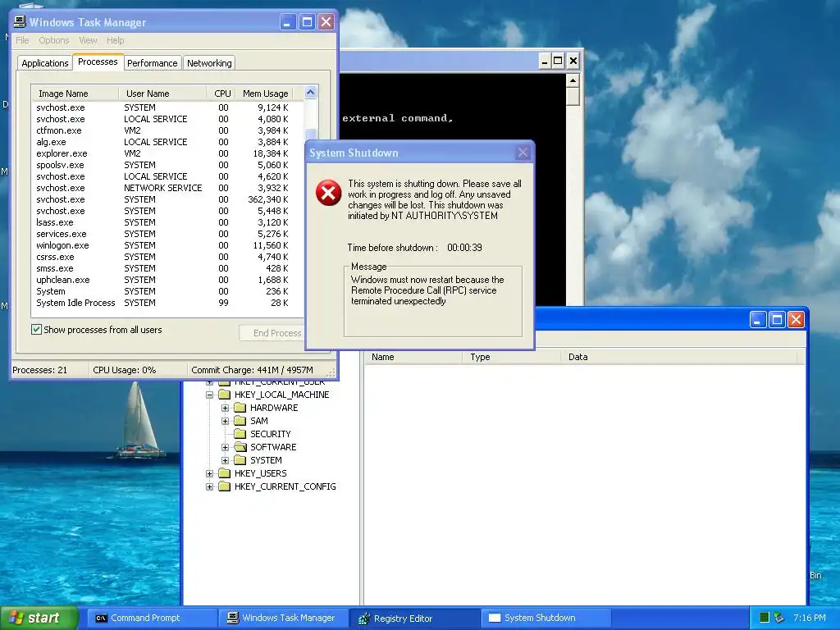Collapse the HKEY_LOCAL_MACHINE node
The width and height of the screenshot is (840, 630).
pos(209,395)
